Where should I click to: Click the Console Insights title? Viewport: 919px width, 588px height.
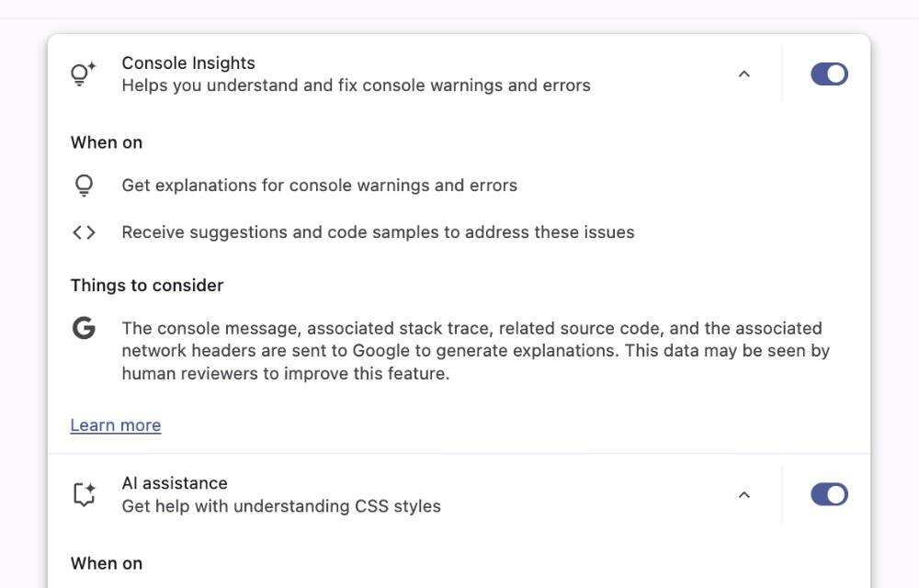tap(188, 62)
